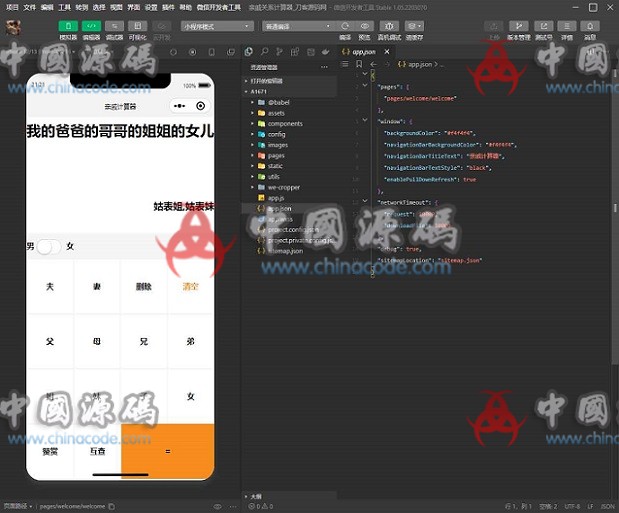Fold the "window" block in editor

[365, 120]
